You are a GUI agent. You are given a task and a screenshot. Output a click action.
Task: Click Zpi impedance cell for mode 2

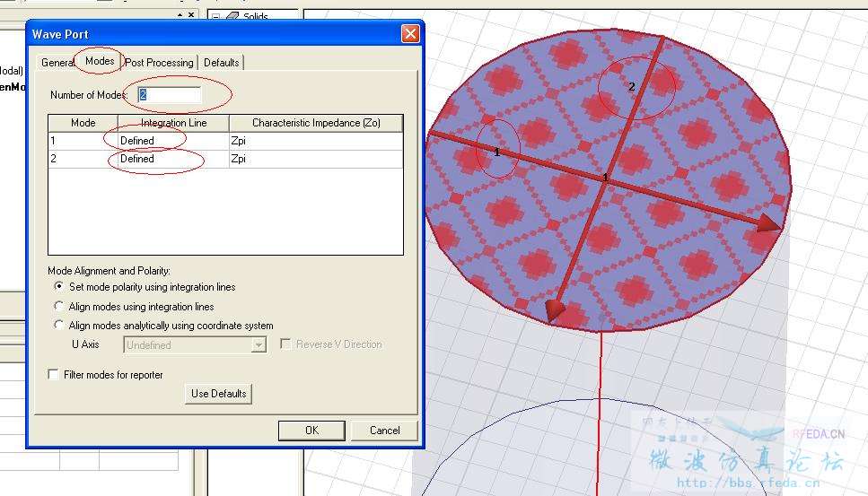coord(316,159)
